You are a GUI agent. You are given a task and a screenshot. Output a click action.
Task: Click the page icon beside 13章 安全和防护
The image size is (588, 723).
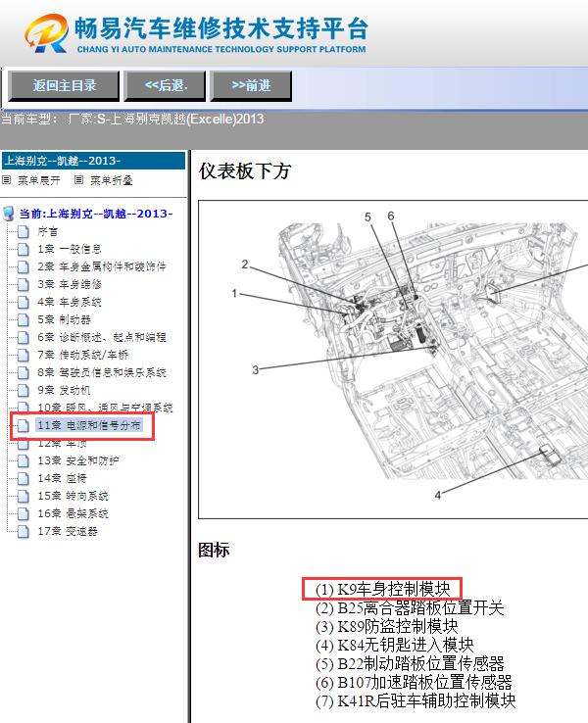24,460
